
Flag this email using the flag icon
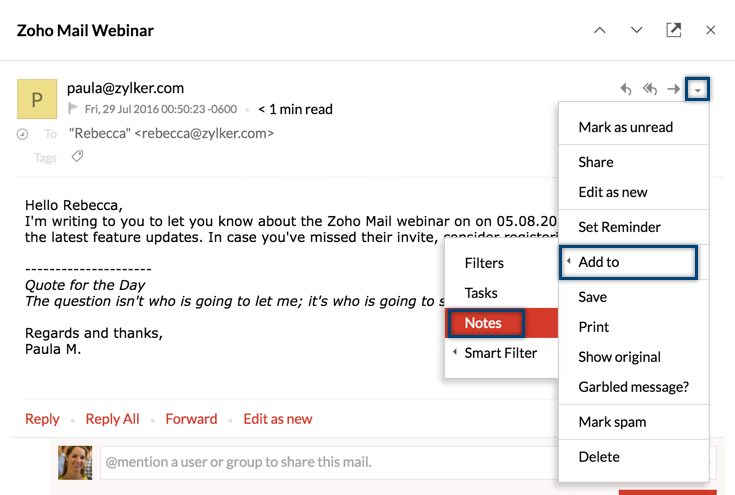click(x=73, y=109)
